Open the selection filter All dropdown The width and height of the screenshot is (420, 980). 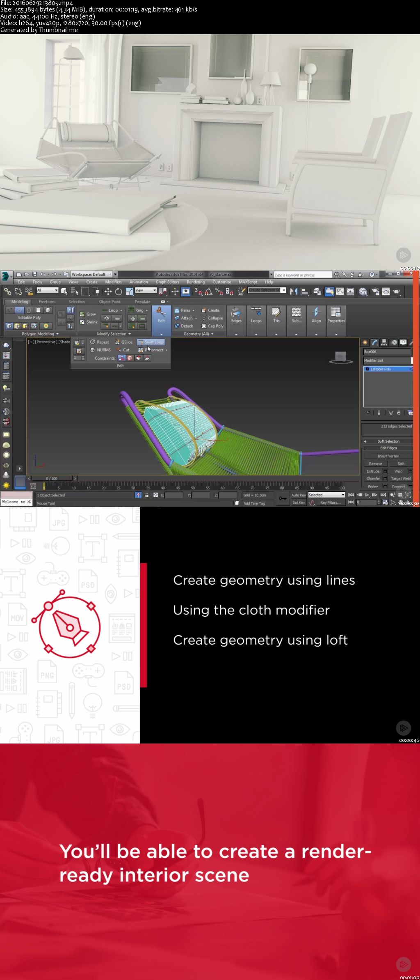pos(47,290)
